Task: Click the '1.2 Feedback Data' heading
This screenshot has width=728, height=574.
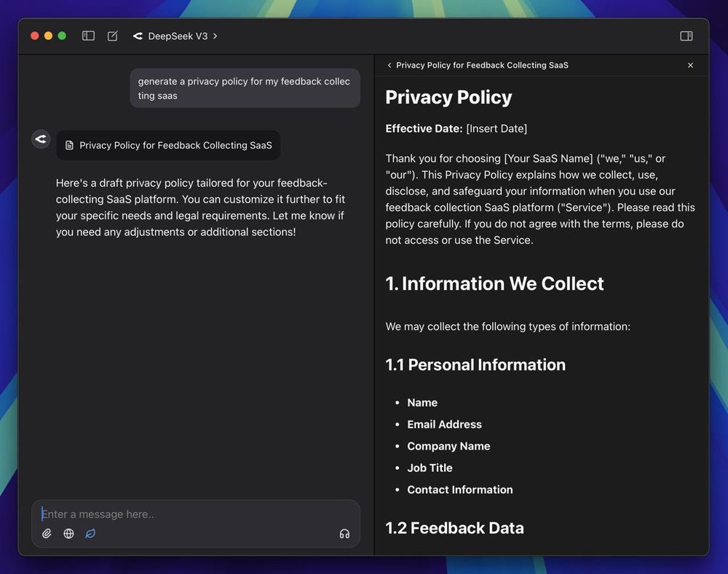Action: tap(454, 528)
